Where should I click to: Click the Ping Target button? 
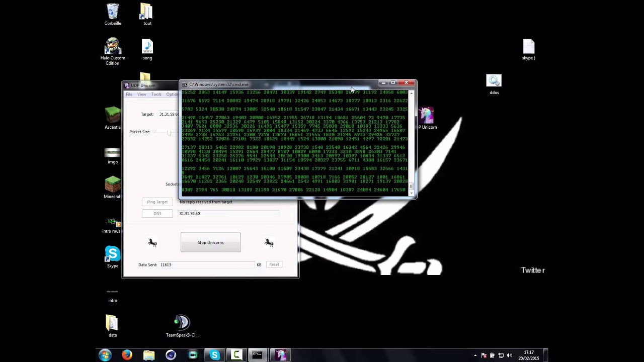click(x=157, y=202)
